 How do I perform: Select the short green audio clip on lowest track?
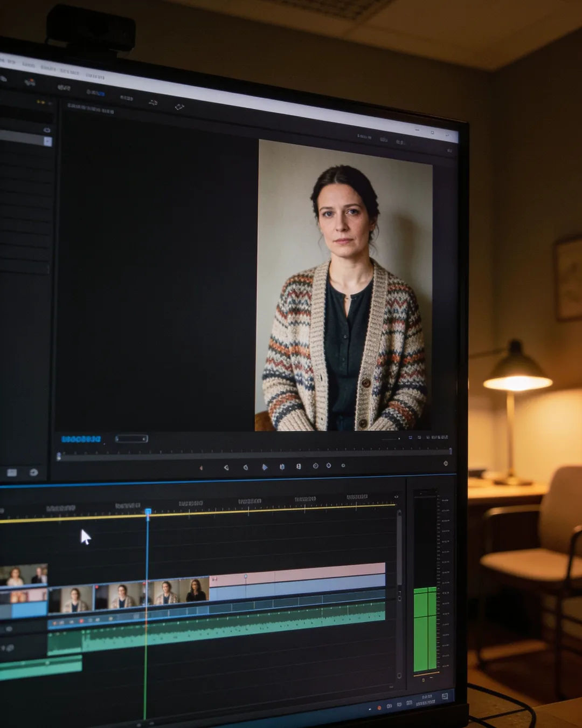pyautogui.click(x=40, y=668)
